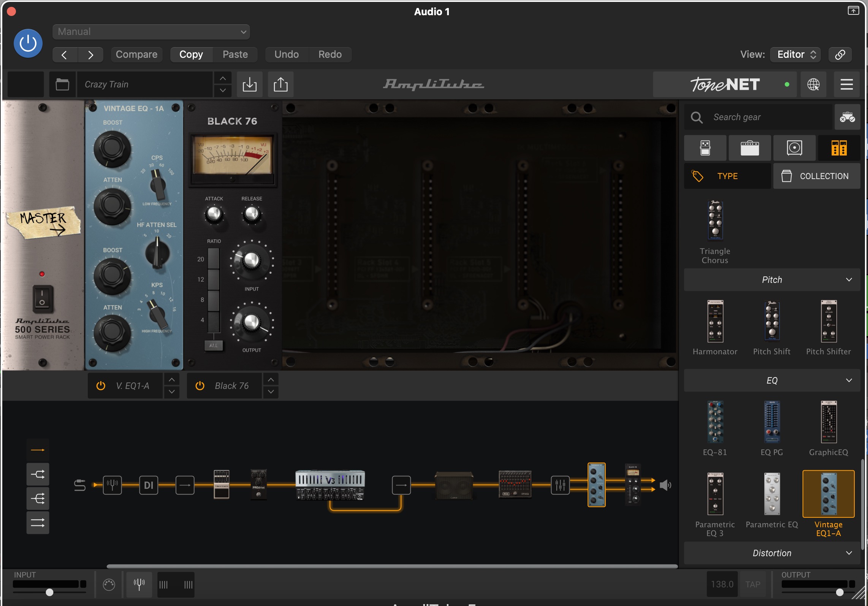Open the hamburger main menu
This screenshot has width=868, height=606.
(x=847, y=84)
